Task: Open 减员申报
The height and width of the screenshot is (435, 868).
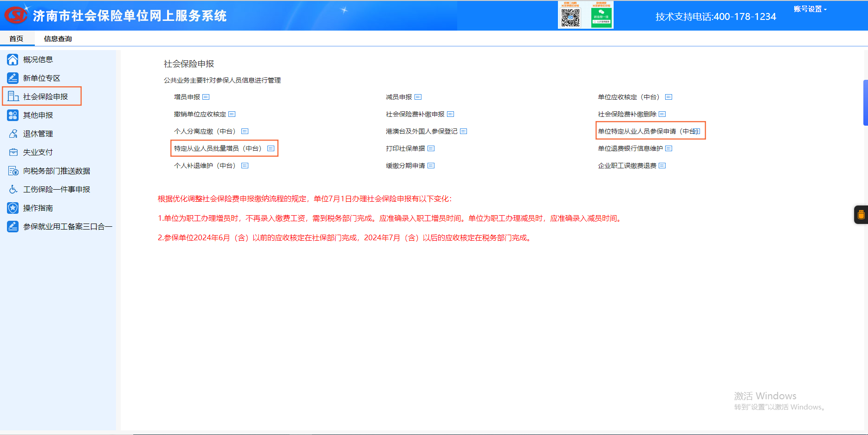Action: (398, 97)
